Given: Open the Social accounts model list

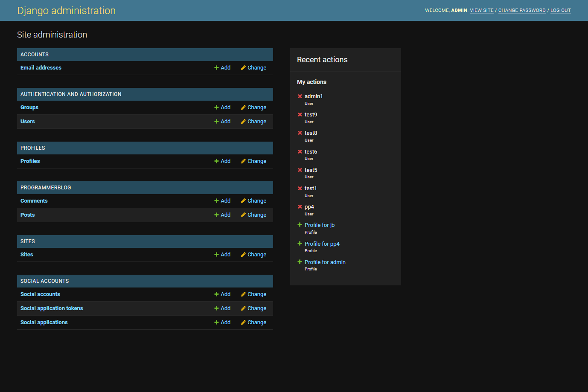Looking at the screenshot, I should [40, 294].
